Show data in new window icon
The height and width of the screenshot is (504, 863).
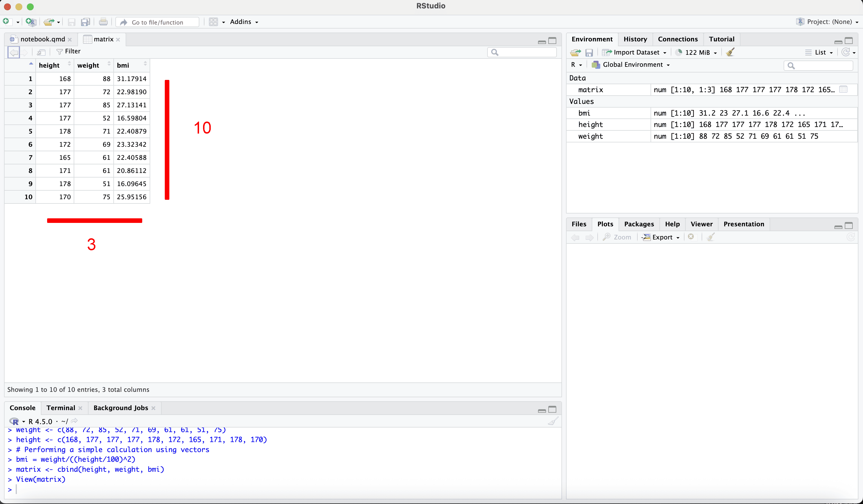tap(41, 52)
